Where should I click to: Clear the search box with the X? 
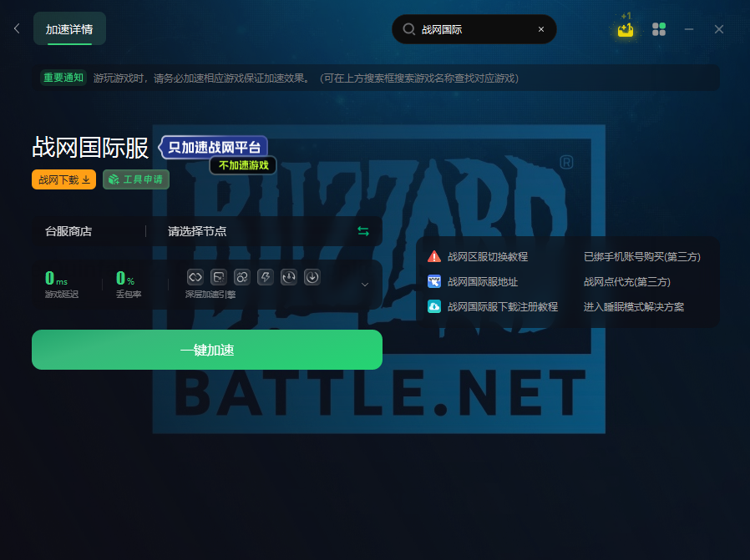click(541, 29)
